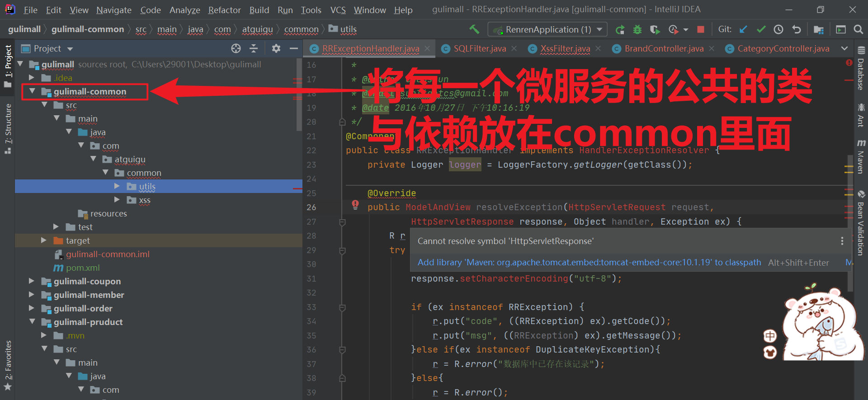This screenshot has height=400, width=868.
Task: Expand the gulimall-member module
Action: pyautogui.click(x=32, y=295)
